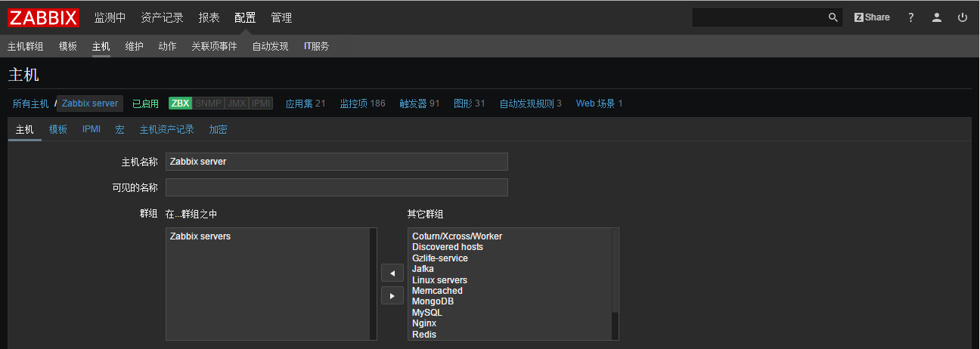Open the 监测中 menu
This screenshot has width=980, height=349.
pos(110,17)
